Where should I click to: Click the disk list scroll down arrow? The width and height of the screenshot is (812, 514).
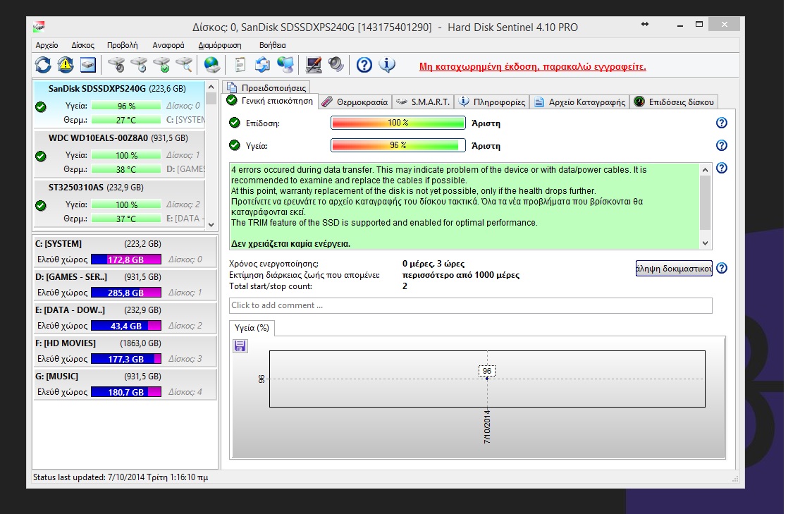coord(211,225)
